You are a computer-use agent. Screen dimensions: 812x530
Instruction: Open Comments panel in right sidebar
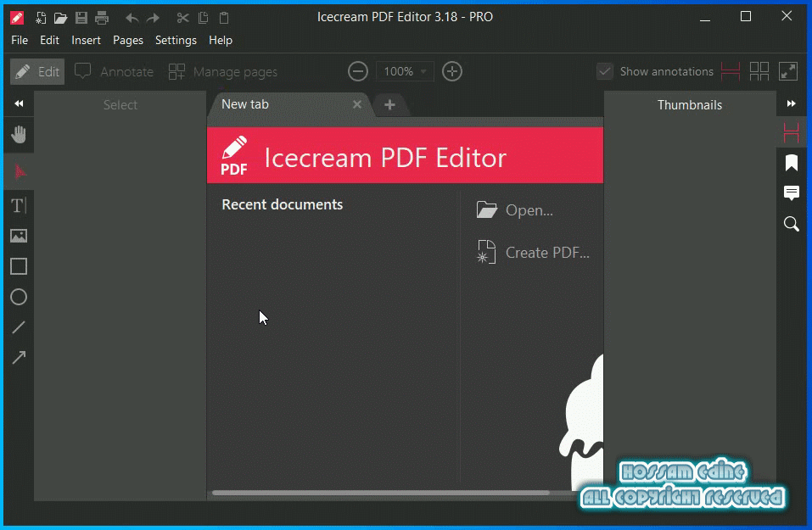(x=792, y=193)
